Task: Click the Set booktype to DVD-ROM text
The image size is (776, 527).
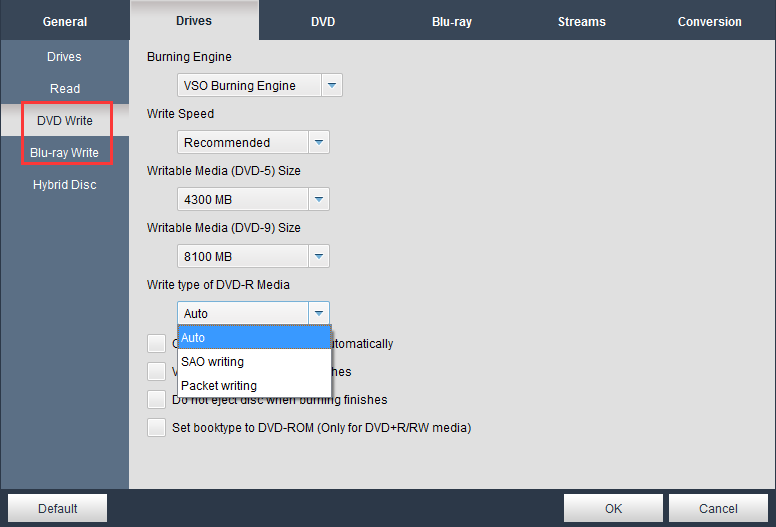Action: pos(322,428)
